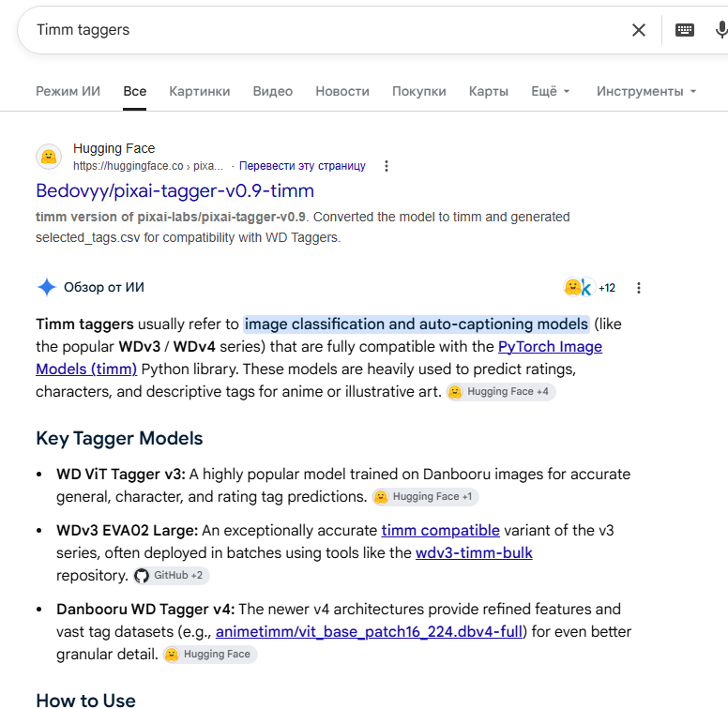Expand the Ещё dropdown
The width and height of the screenshot is (728, 709).
click(x=550, y=91)
